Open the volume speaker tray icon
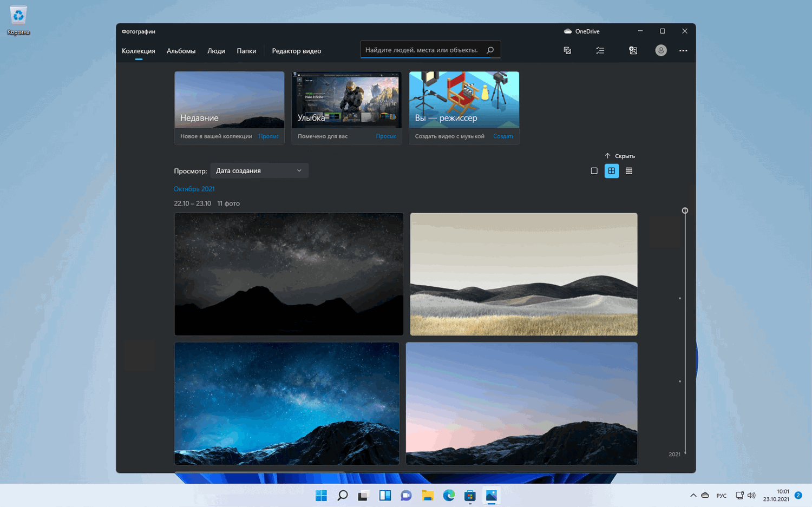The image size is (812, 507). [x=751, y=496]
